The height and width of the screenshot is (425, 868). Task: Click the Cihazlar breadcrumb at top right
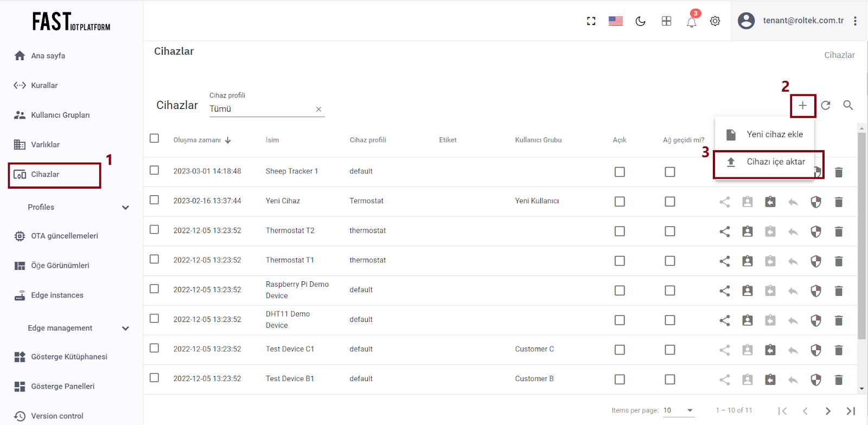pos(839,55)
